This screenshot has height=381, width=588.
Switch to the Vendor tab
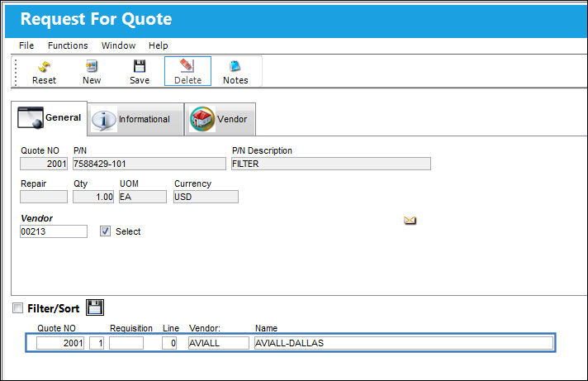click(x=220, y=119)
